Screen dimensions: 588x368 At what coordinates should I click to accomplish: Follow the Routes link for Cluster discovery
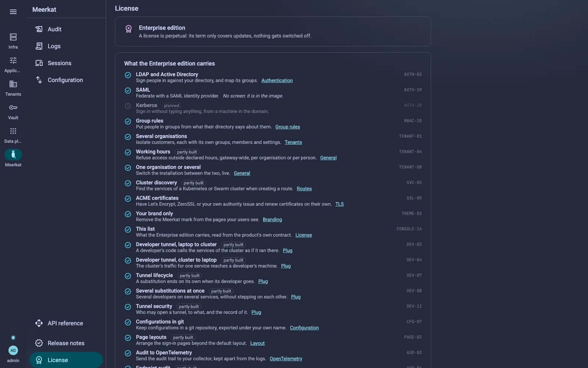point(304,189)
